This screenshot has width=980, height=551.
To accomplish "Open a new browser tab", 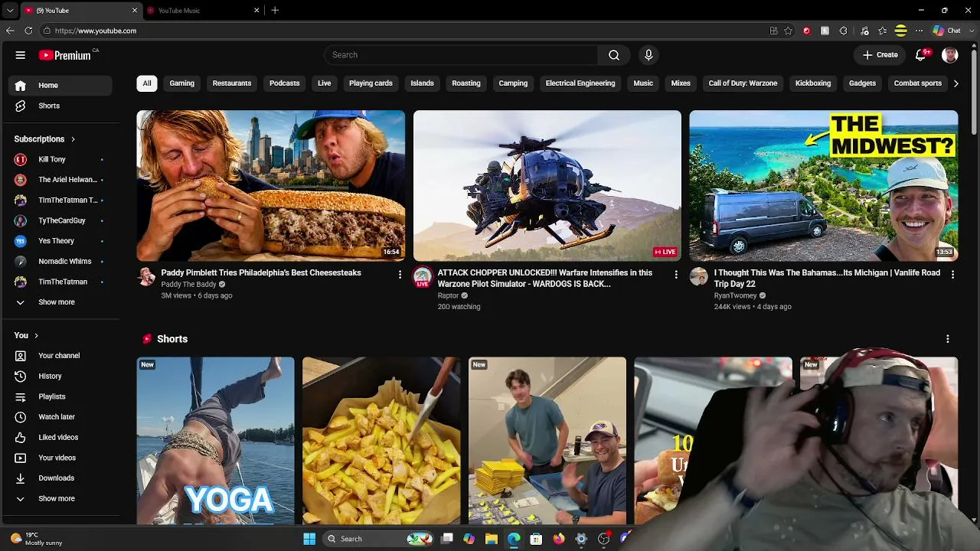I will point(275,11).
